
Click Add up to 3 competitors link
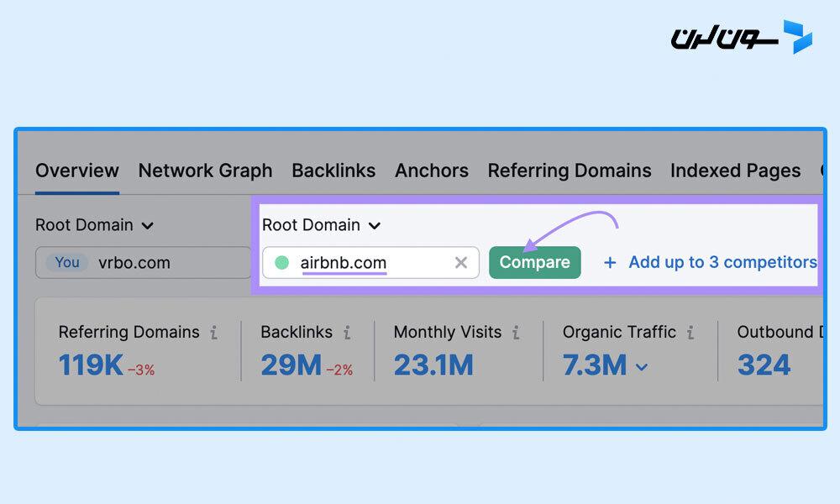point(722,262)
